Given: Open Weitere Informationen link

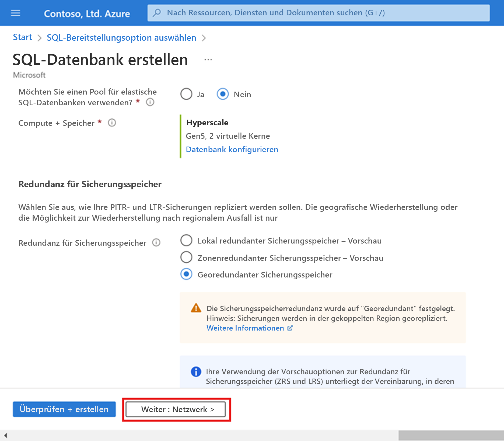Looking at the screenshot, I should [245, 328].
